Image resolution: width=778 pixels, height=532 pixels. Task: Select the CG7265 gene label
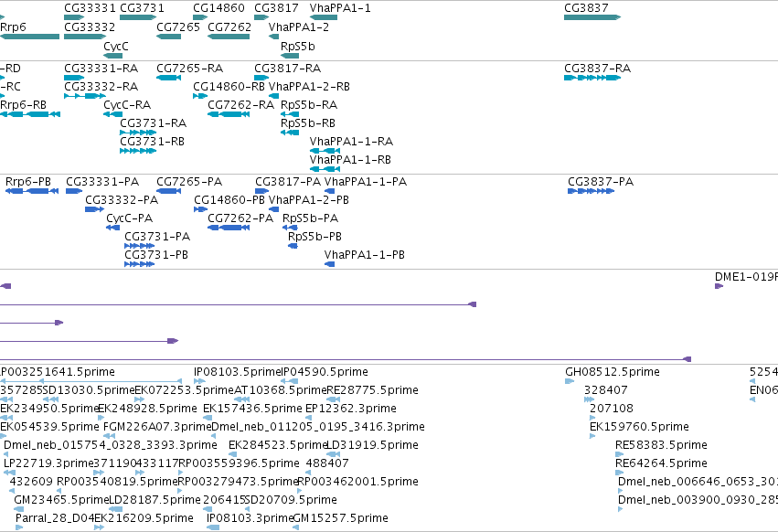pyautogui.click(x=178, y=27)
